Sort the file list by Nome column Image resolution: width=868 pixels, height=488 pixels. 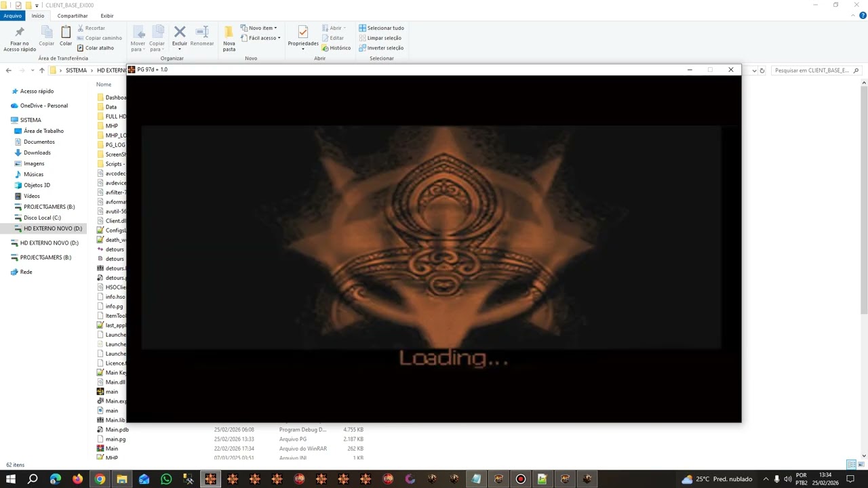pos(104,85)
